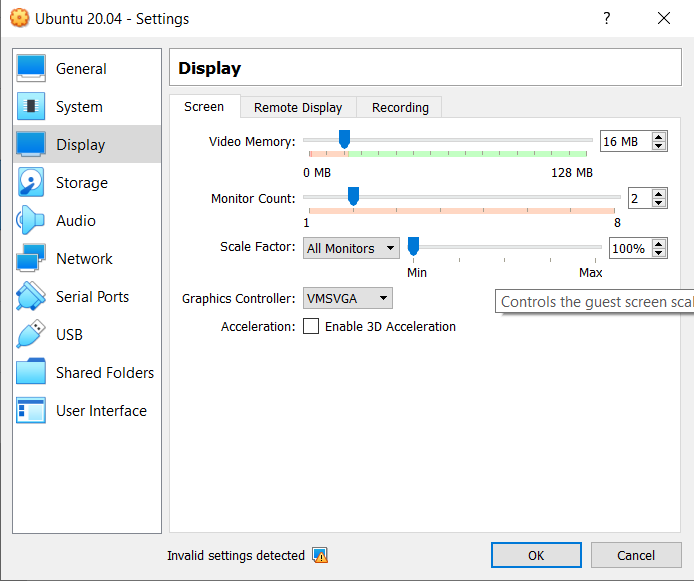694x581 pixels.
Task: Switch to the Screen tab
Action: click(x=204, y=107)
